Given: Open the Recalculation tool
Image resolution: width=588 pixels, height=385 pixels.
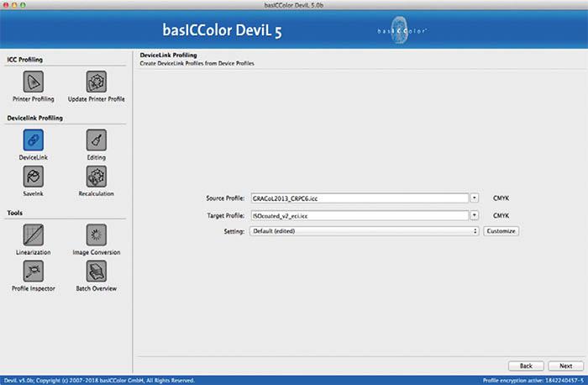Looking at the screenshot, I should tap(97, 177).
